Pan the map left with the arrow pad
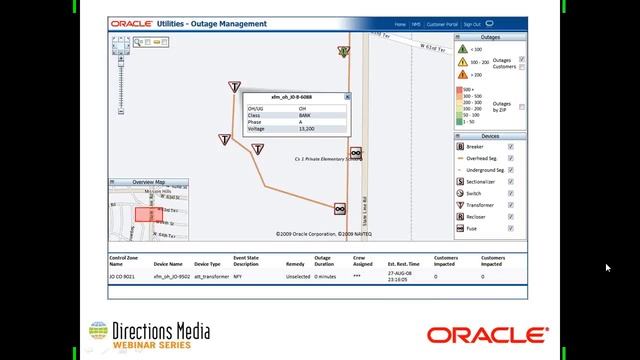Viewport: 640px width, 360px height. click(114, 45)
